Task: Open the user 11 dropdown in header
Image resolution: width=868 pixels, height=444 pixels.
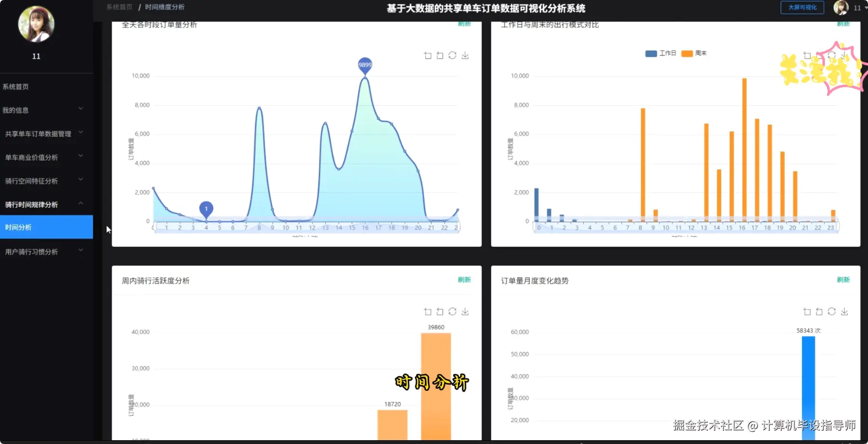Action: 860,8
